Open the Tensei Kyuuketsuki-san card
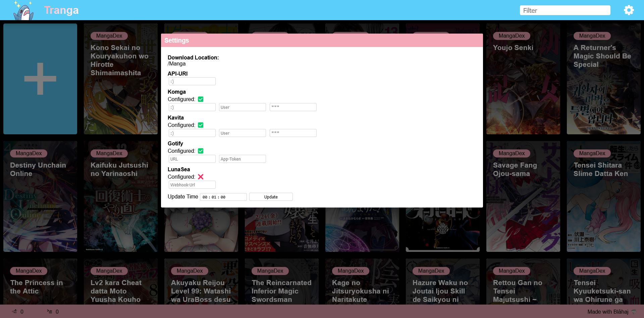This screenshot has width=644, height=318. tap(604, 281)
